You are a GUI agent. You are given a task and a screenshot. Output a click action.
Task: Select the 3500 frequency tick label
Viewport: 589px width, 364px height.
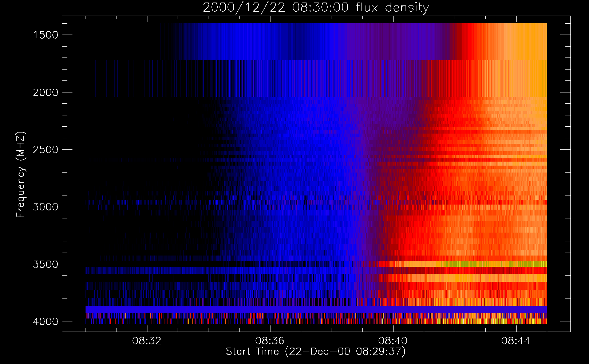pyautogui.click(x=46, y=264)
